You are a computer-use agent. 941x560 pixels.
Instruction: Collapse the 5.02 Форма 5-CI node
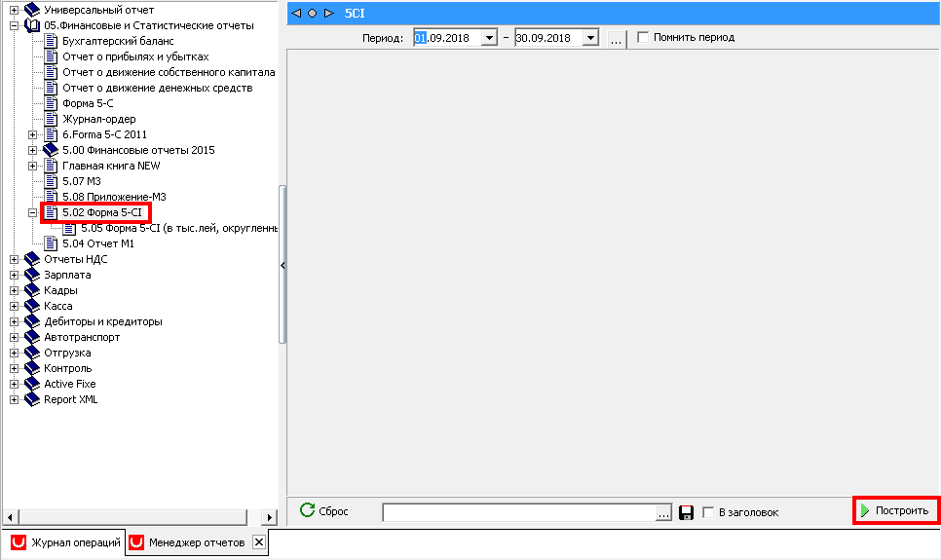33,212
